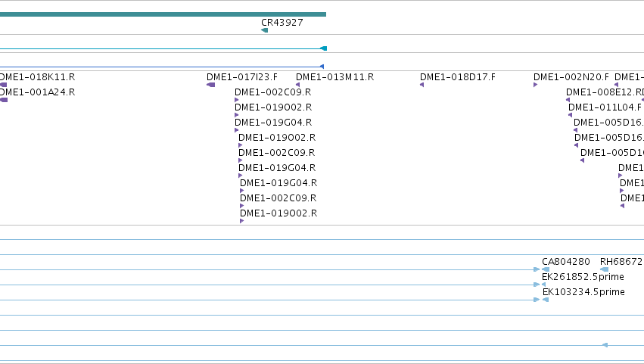Click the DME1-013M11.R label
The height and width of the screenshot is (364, 644).
pos(334,77)
